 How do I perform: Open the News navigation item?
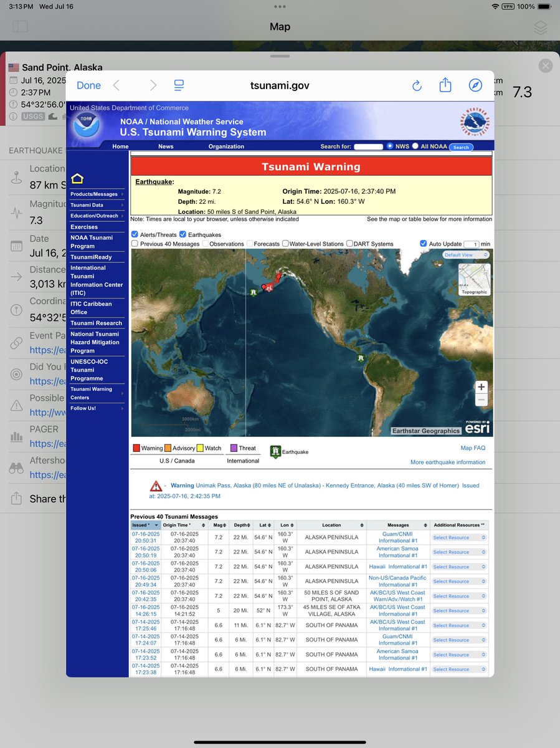pyautogui.click(x=166, y=146)
